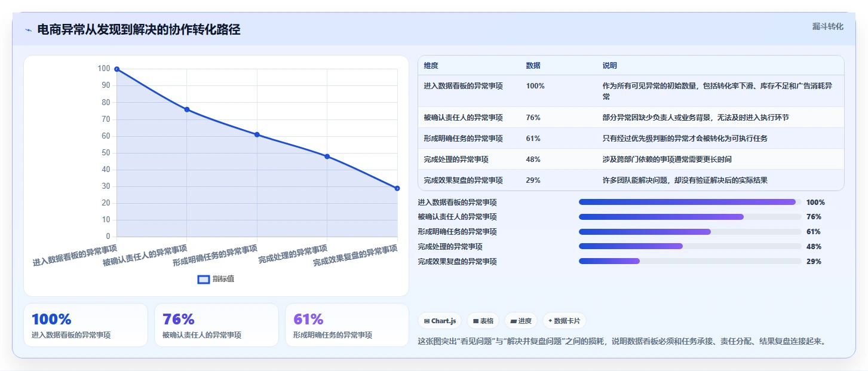Click table cell 形成明确任务的异常事项

point(463,139)
